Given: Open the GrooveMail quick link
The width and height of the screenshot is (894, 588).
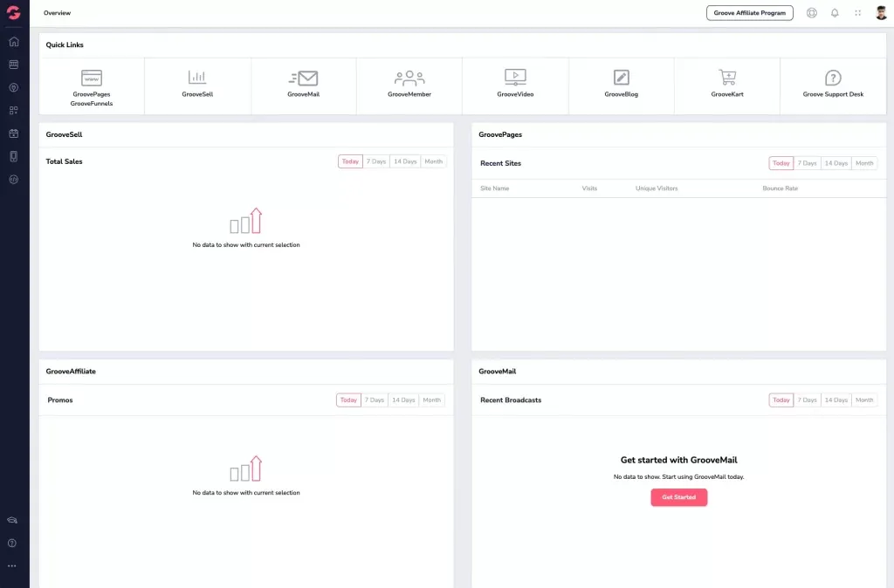Looking at the screenshot, I should [x=303, y=86].
